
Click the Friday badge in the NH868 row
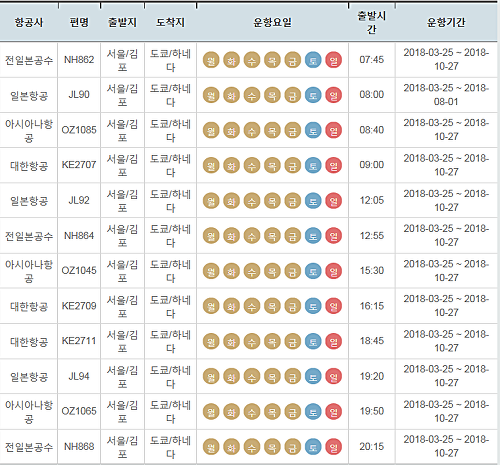[293, 447]
